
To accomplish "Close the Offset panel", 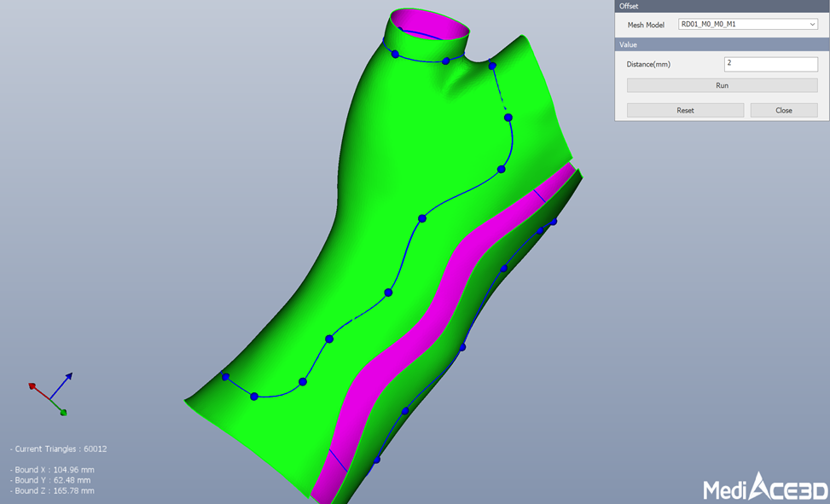I will 784,110.
